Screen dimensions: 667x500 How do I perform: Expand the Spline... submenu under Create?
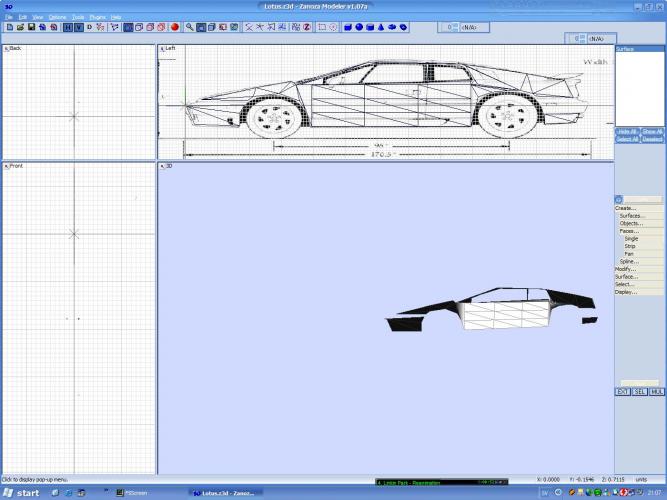pos(629,261)
